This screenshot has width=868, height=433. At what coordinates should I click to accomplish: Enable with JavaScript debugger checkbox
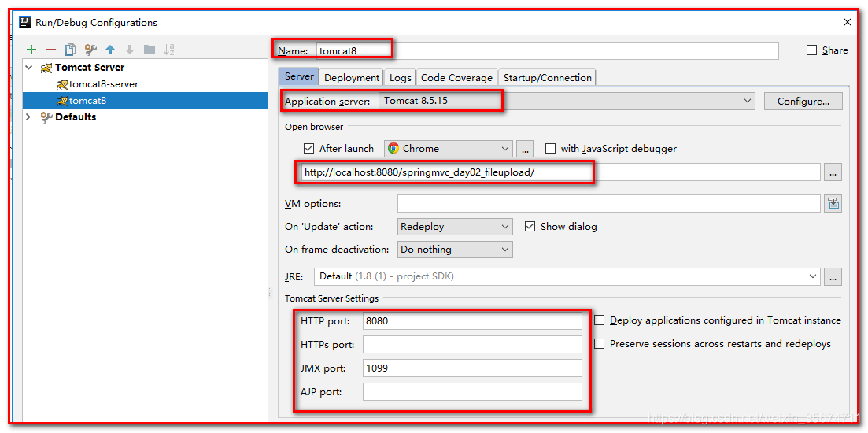pyautogui.click(x=550, y=148)
